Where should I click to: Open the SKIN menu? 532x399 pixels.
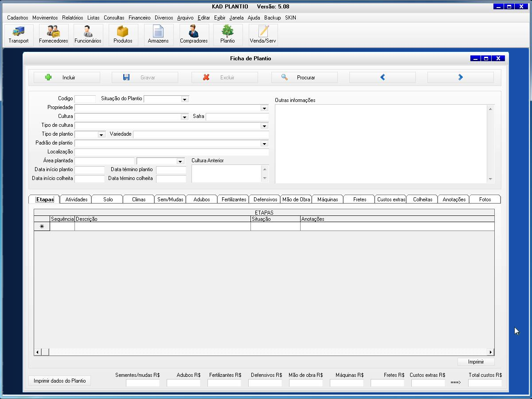291,18
